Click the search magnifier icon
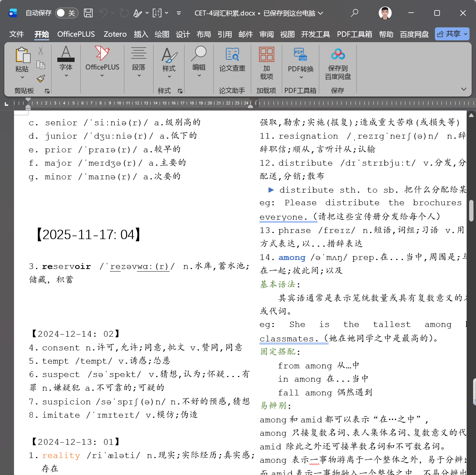Screen dimensions: 476x475 (355, 13)
